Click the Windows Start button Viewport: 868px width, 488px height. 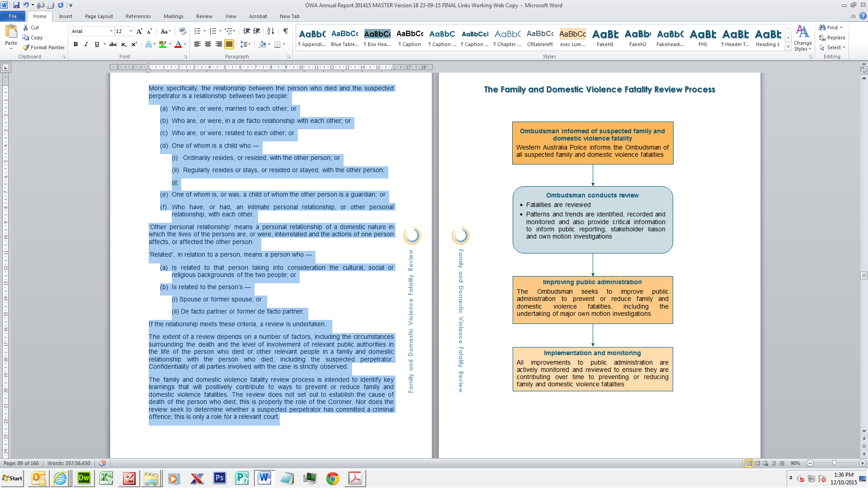tap(13, 478)
